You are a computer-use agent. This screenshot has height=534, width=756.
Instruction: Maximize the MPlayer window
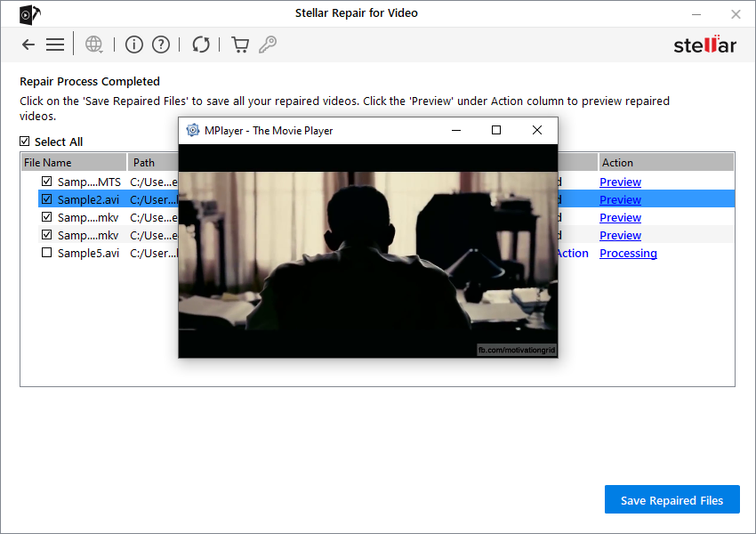[496, 130]
